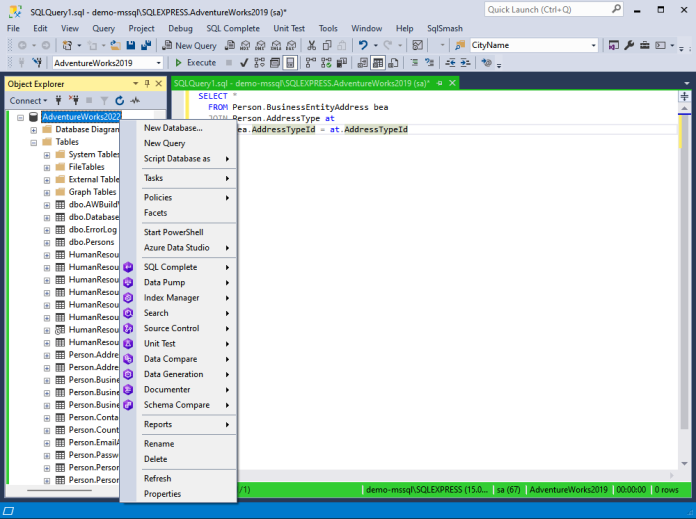Viewport: 696px width, 519px height.
Task: Click the Object Explorer refresh icon
Action: (x=119, y=101)
